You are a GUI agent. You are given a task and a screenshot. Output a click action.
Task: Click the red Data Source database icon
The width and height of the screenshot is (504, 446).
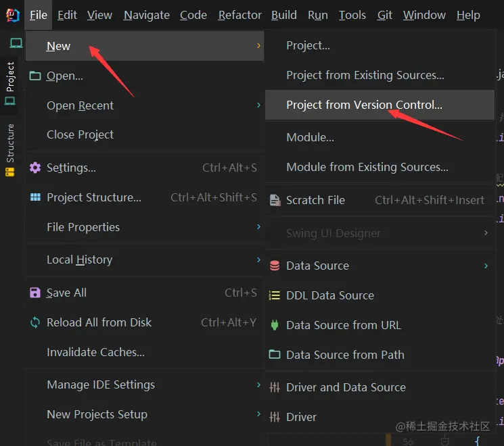click(x=275, y=266)
